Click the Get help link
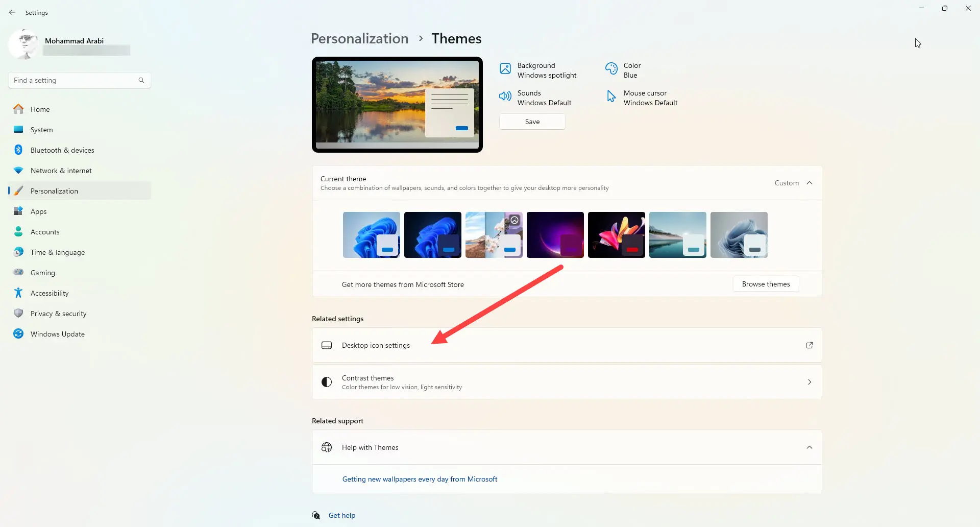The width and height of the screenshot is (980, 527). (342, 515)
